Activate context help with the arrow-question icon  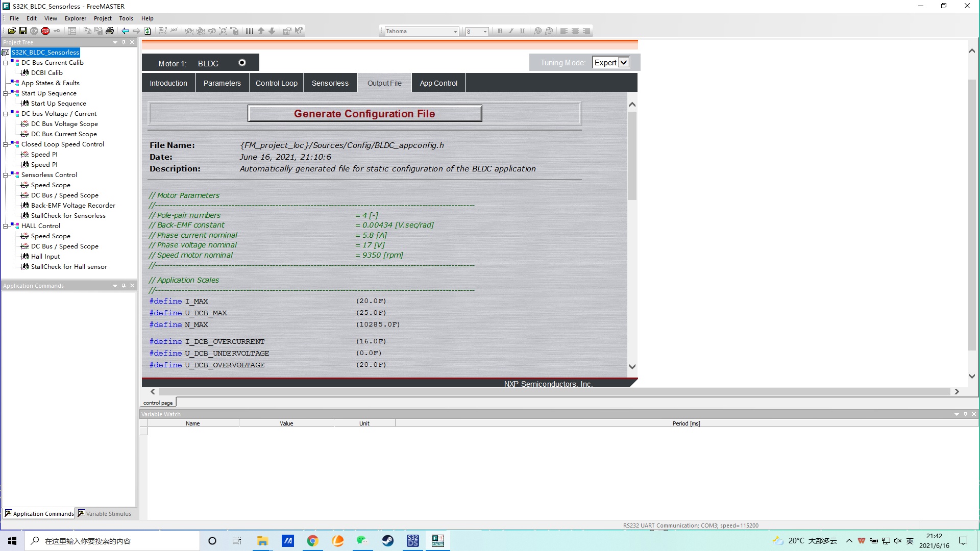[299, 31]
